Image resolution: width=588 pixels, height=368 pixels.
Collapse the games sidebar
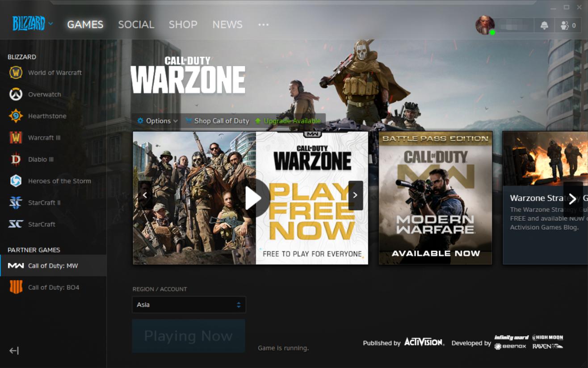pyautogui.click(x=14, y=351)
